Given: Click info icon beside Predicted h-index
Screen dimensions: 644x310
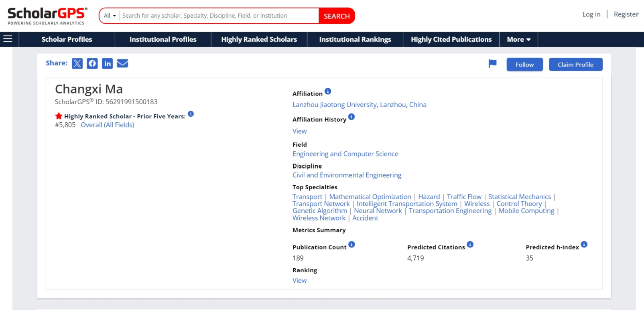Looking at the screenshot, I should [584, 245].
